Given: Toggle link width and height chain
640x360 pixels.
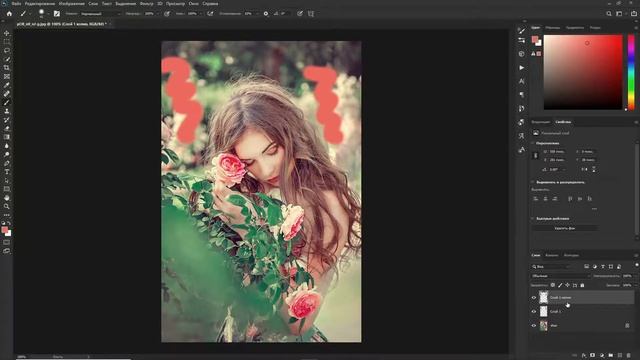Looking at the screenshot, I should click(536, 156).
